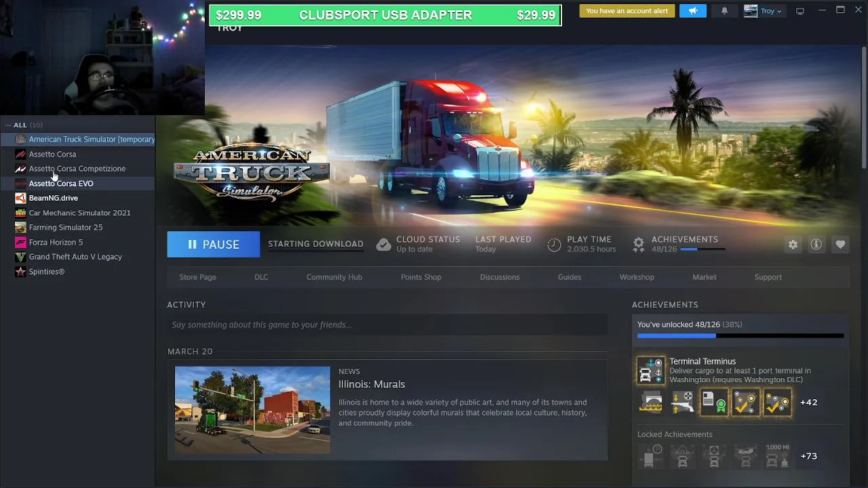
Task: Click the cloud status icon
Action: tap(383, 244)
